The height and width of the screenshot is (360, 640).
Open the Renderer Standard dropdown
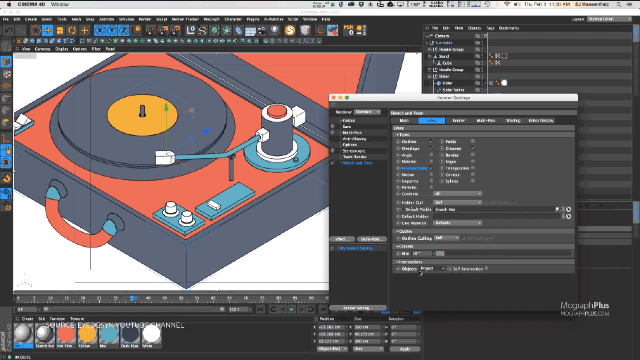point(367,112)
